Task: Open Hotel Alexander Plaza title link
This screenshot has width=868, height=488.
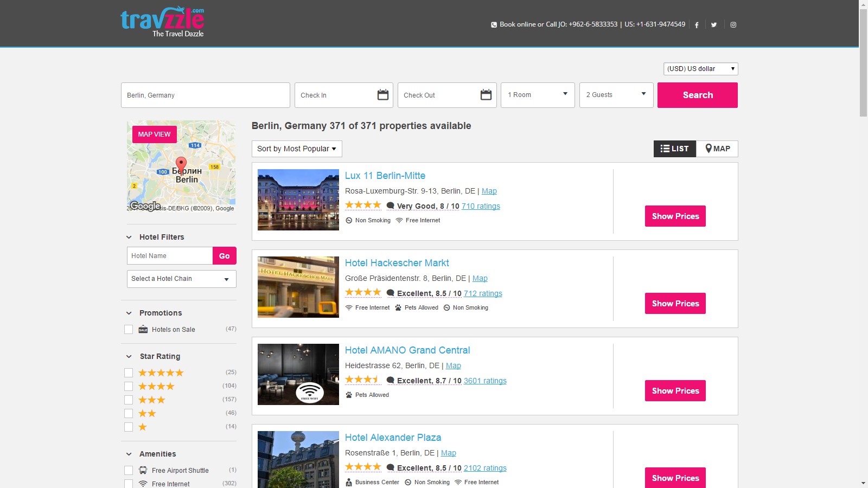Action: (x=393, y=438)
